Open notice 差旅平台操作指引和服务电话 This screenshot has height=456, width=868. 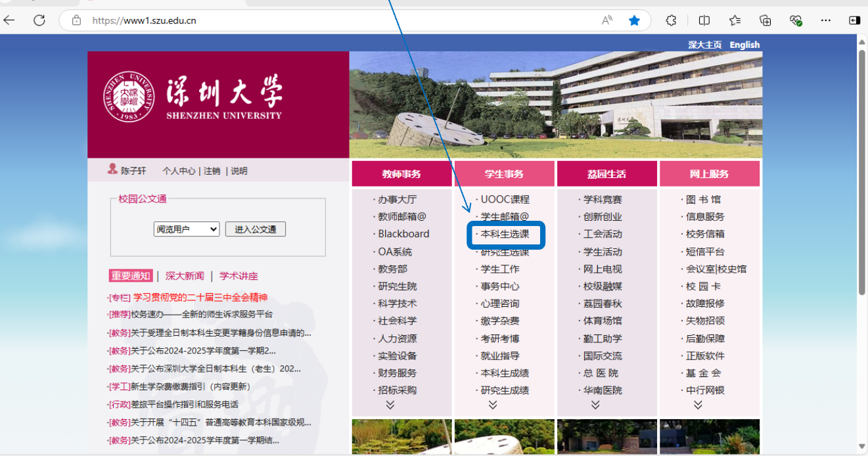pyautogui.click(x=185, y=404)
